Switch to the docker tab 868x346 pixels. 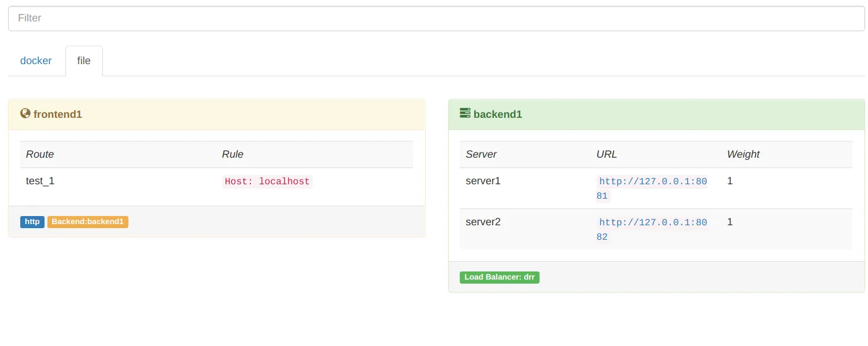(x=36, y=61)
